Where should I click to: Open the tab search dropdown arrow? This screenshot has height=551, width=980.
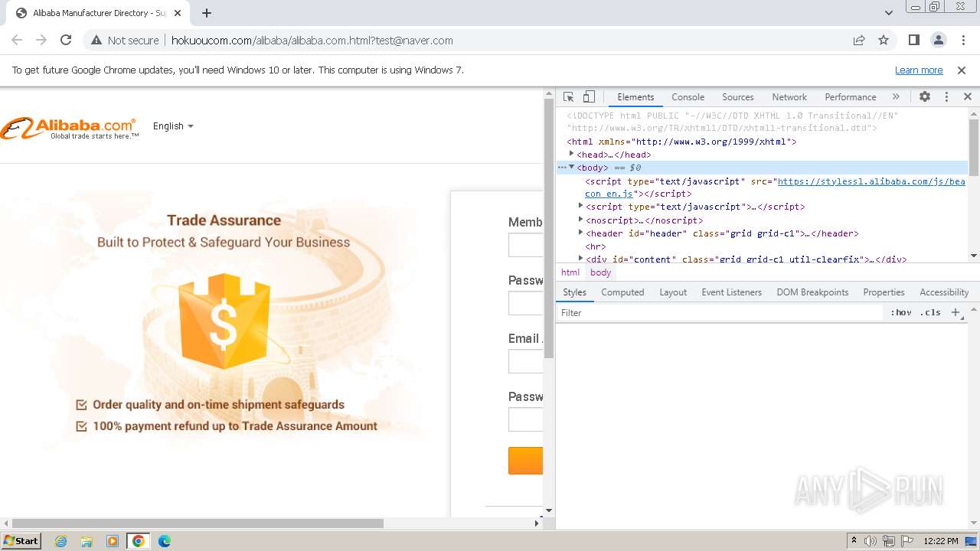click(888, 13)
